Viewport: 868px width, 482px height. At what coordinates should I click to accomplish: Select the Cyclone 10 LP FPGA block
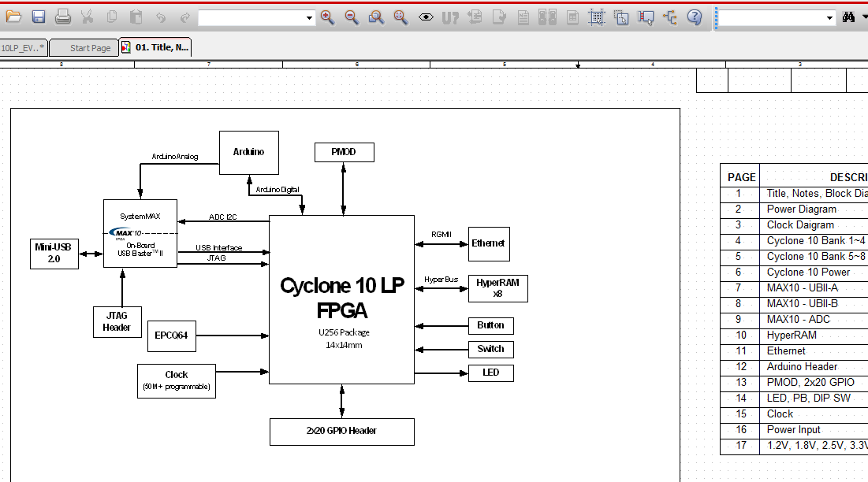point(341,299)
